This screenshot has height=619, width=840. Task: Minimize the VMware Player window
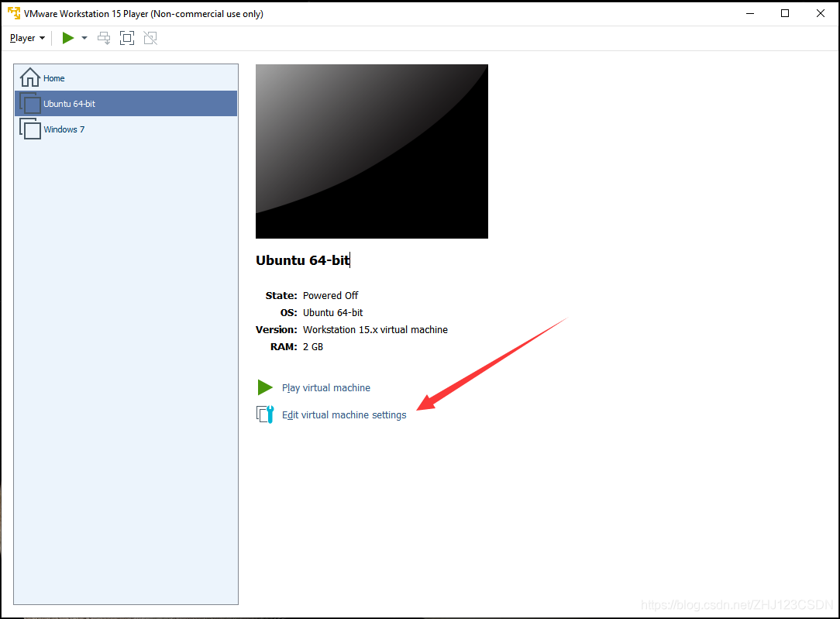pos(750,13)
